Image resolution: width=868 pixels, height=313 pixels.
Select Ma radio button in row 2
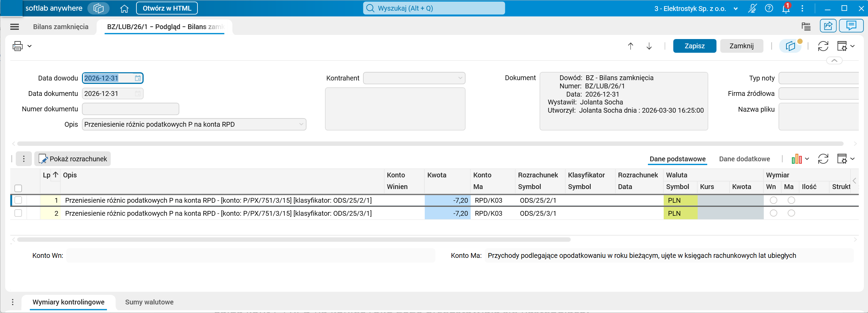[x=791, y=213]
